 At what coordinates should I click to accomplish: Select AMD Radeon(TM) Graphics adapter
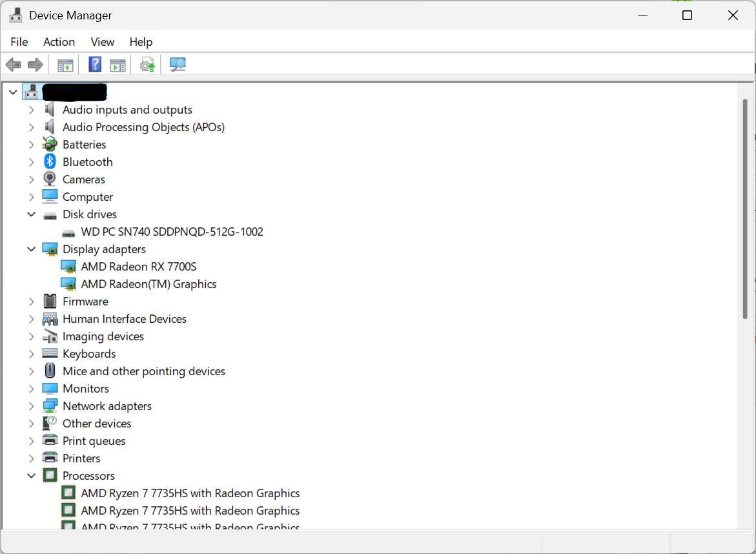(x=148, y=284)
